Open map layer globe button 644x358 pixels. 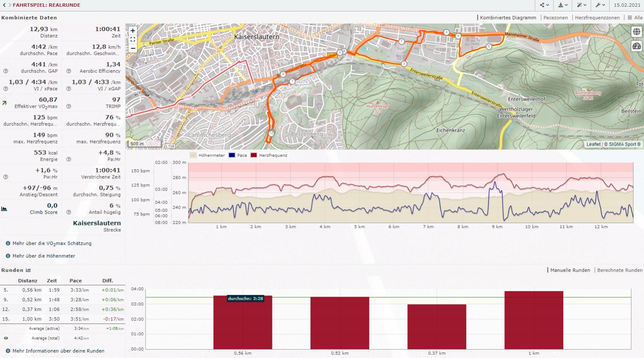636,32
